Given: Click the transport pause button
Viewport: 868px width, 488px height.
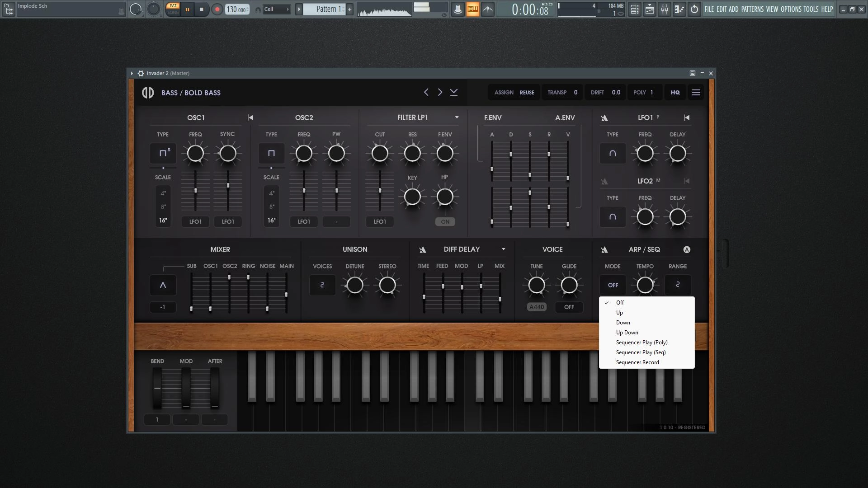Looking at the screenshot, I should [x=187, y=9].
